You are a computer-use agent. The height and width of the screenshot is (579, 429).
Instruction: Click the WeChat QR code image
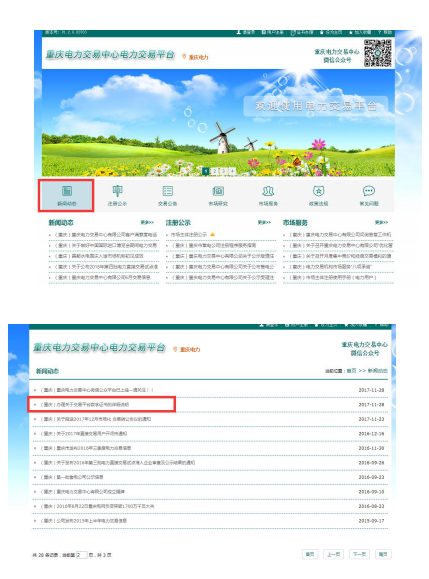[x=377, y=53]
